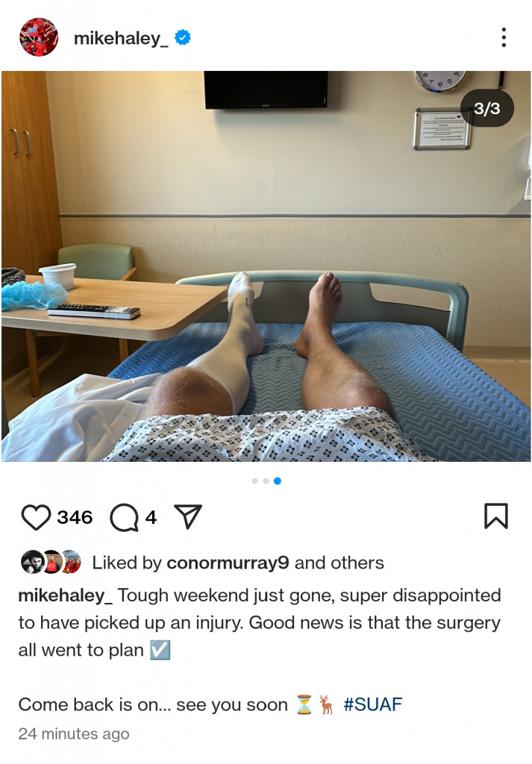Open the conormurray9 profile link
Viewport: 532px width, 764px height.
click(228, 563)
